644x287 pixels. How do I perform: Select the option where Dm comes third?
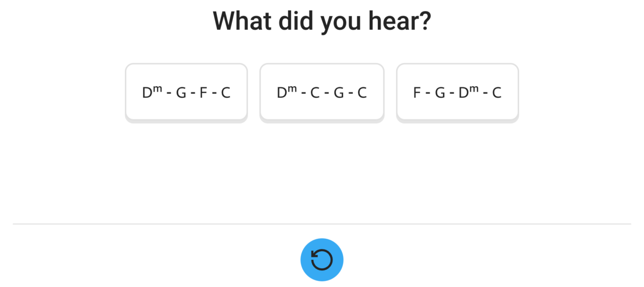[457, 92]
